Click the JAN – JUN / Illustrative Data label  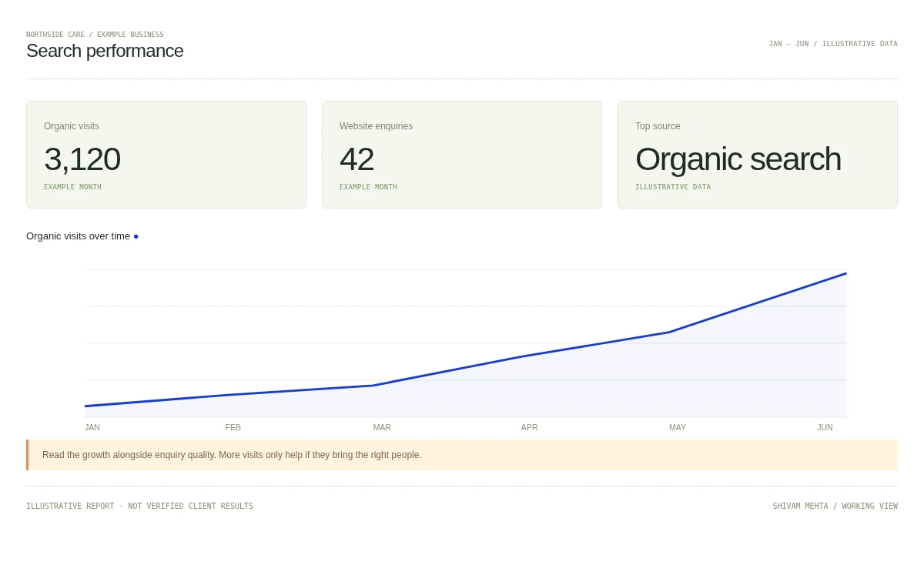pyautogui.click(x=833, y=44)
